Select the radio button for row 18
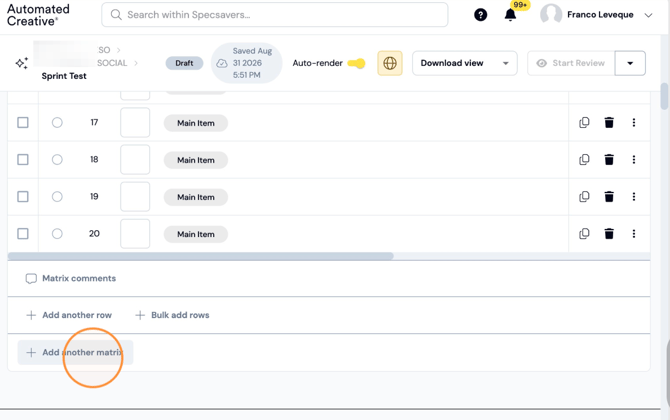The image size is (670, 420). (57, 160)
